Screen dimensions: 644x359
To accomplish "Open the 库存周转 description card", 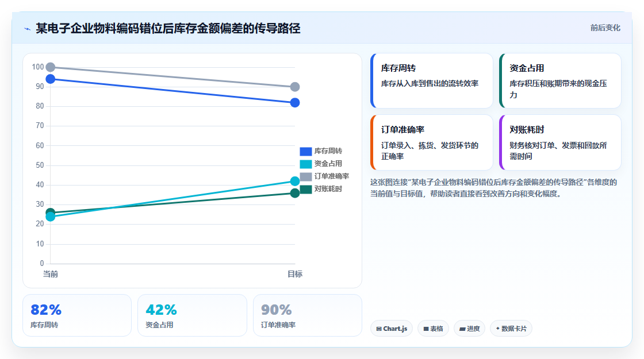I will click(432, 81).
